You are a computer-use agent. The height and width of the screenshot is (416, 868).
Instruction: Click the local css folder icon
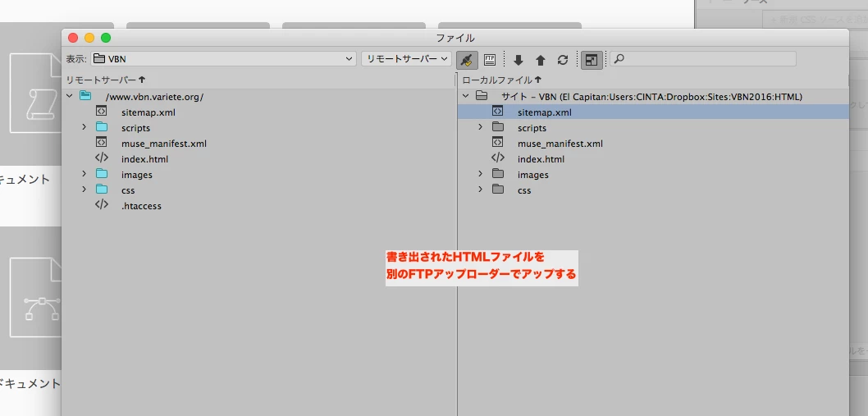pos(498,189)
